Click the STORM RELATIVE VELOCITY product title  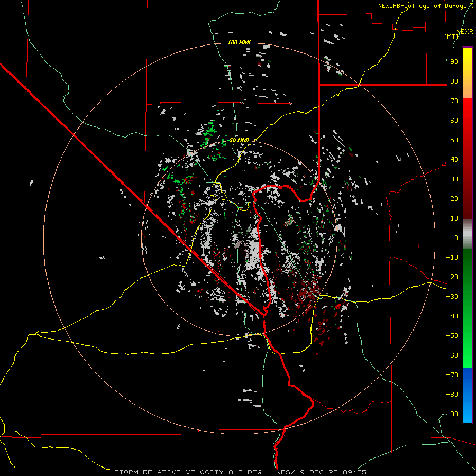188,472
